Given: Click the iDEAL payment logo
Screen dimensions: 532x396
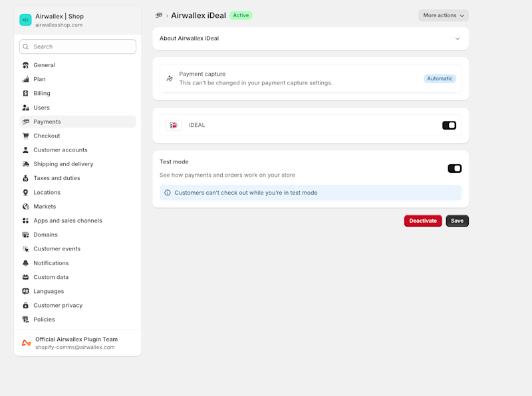Looking at the screenshot, I should (x=174, y=125).
